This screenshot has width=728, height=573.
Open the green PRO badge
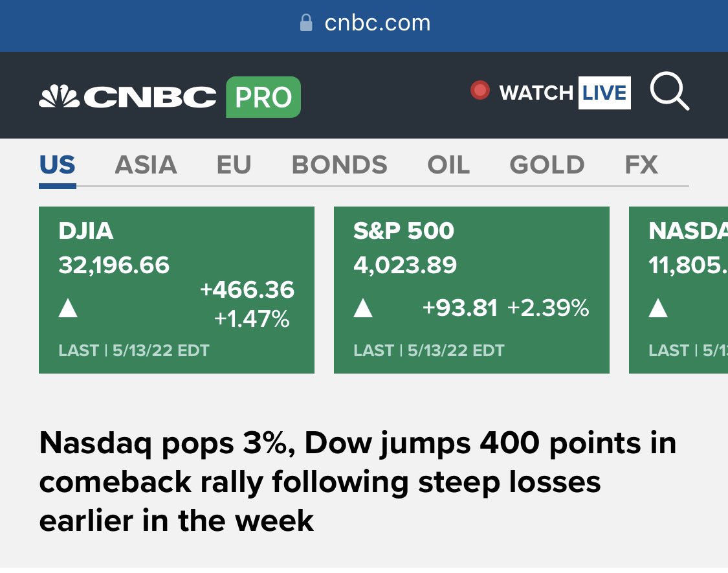263,96
